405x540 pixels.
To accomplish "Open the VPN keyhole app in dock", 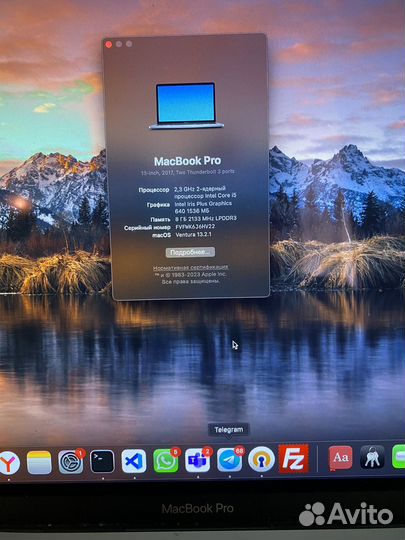I will 261,459.
